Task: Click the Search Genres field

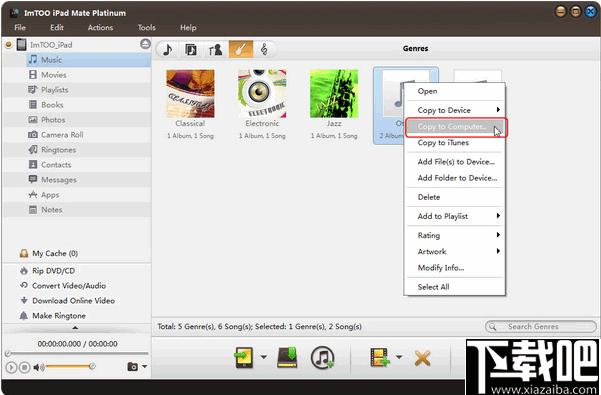Action: point(540,326)
